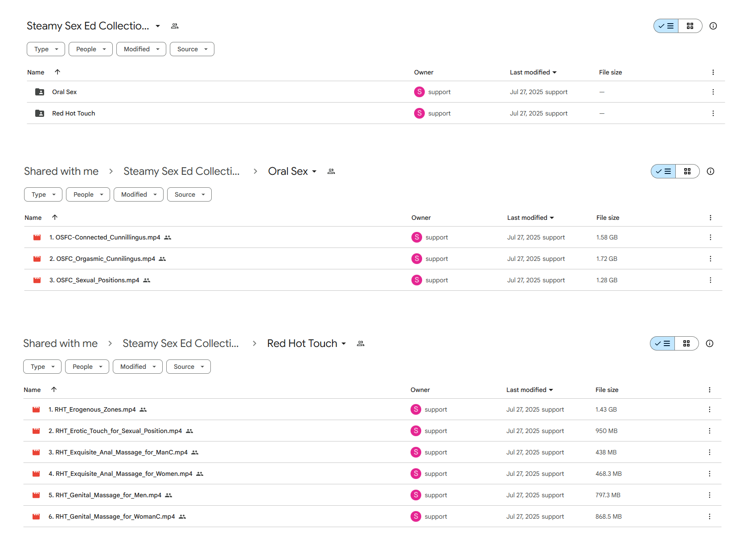This screenshot has width=756, height=553.
Task: Switch Oral Sex panel to list layout
Action: tap(663, 171)
